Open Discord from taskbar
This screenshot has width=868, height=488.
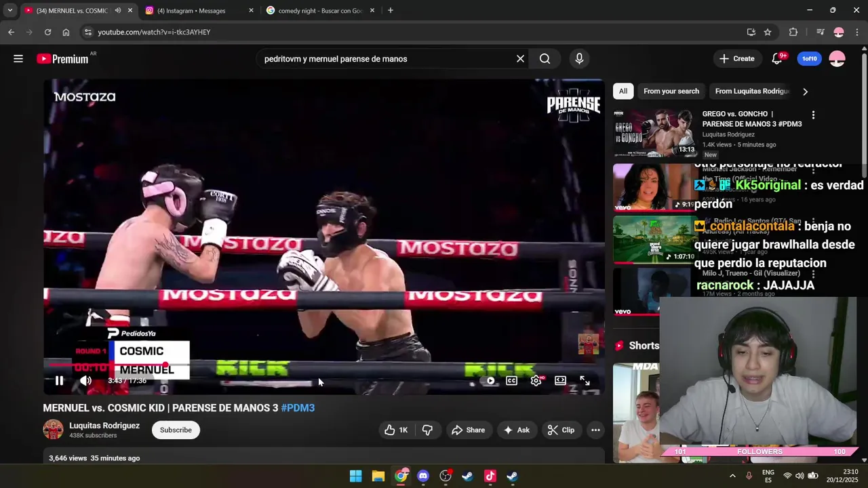tap(423, 476)
